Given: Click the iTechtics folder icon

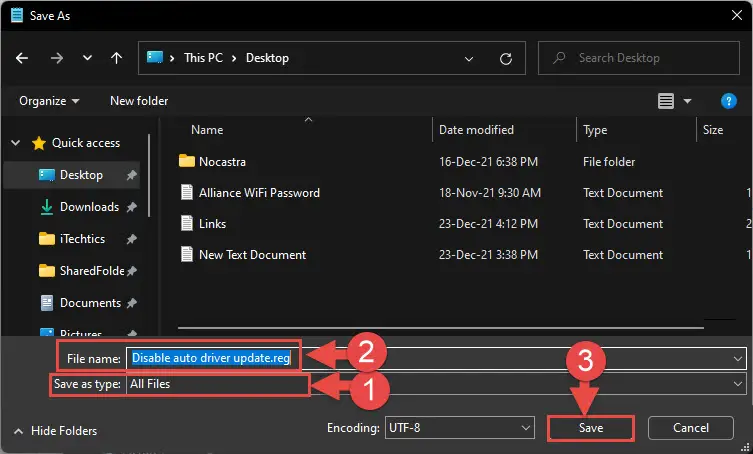Looking at the screenshot, I should [x=47, y=238].
